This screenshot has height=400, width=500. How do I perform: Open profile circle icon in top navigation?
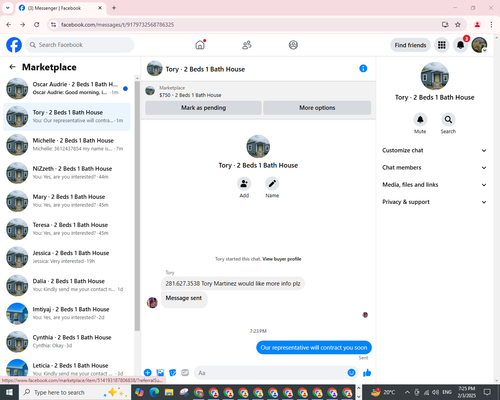(x=293, y=45)
